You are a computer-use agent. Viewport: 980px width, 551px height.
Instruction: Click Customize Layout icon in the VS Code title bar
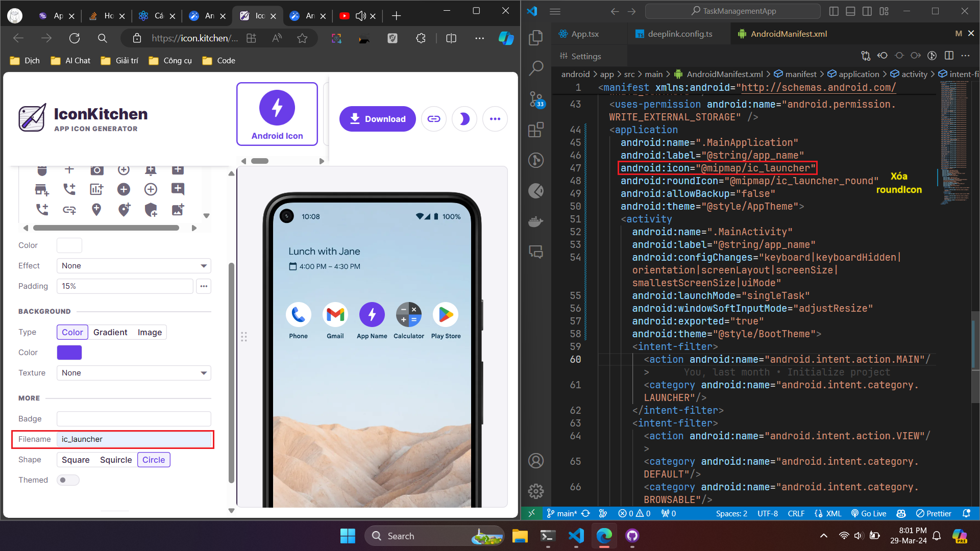click(884, 11)
